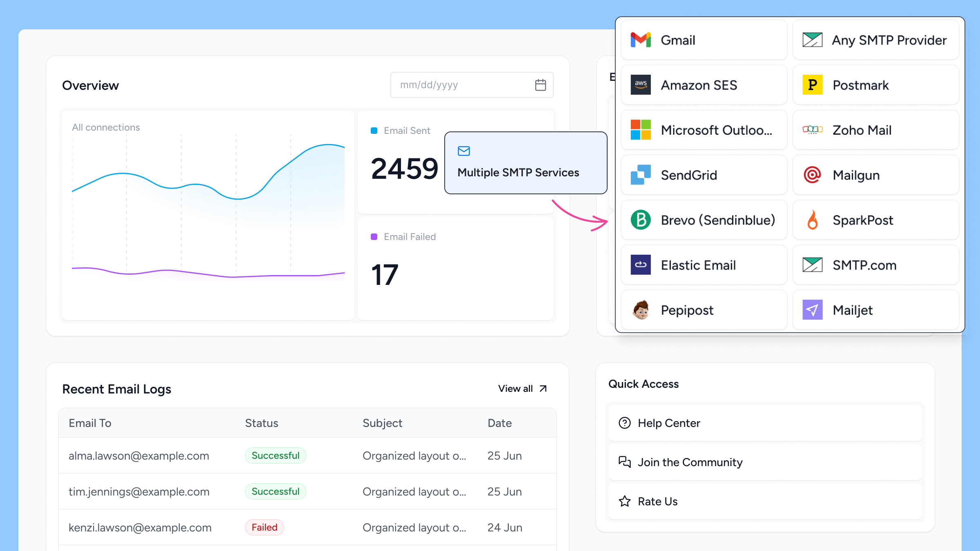The height and width of the screenshot is (551, 980).
Task: Click the Elastic Email logo icon
Action: click(641, 264)
